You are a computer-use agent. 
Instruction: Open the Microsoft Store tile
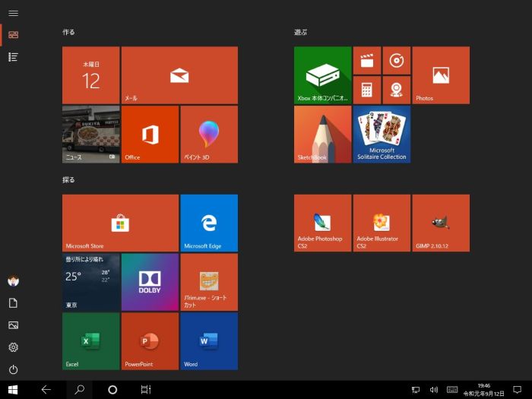coord(120,223)
